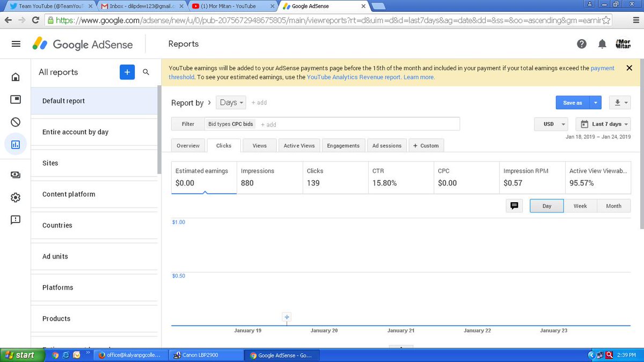
Task: Create new report with blue plus button
Action: click(x=127, y=72)
